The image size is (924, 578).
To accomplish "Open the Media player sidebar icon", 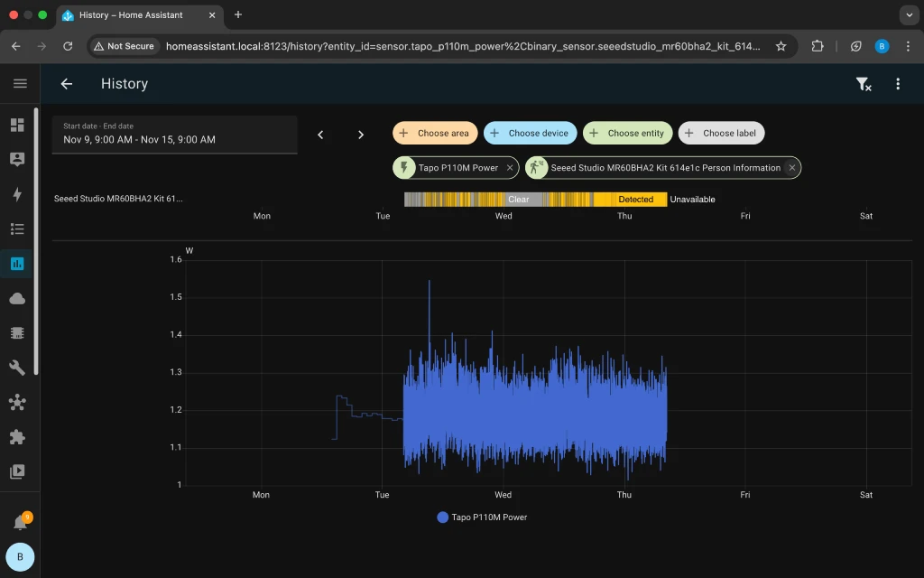I will tap(17, 471).
